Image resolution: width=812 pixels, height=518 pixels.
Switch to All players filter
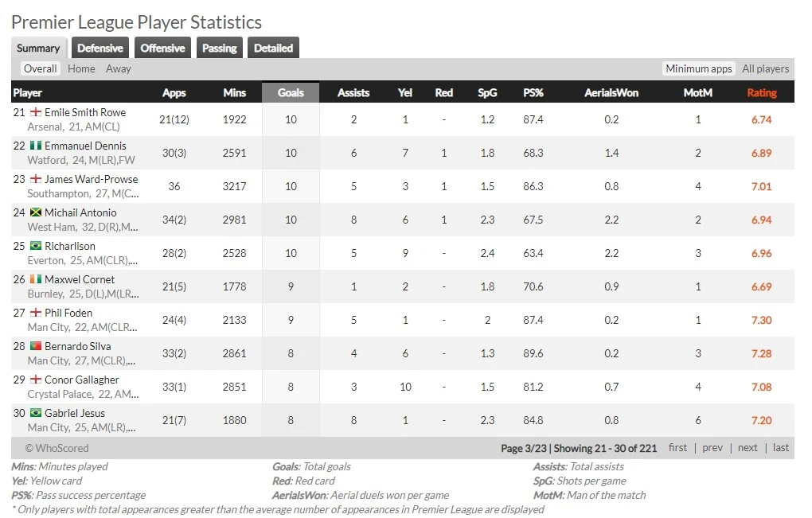point(765,69)
